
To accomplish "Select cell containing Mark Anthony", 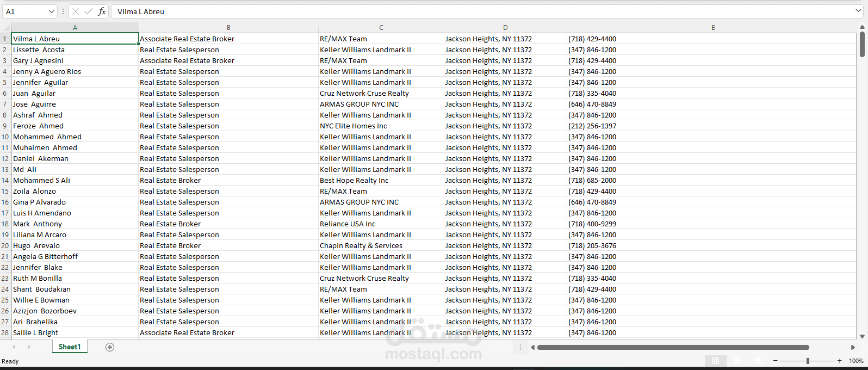I will point(75,224).
